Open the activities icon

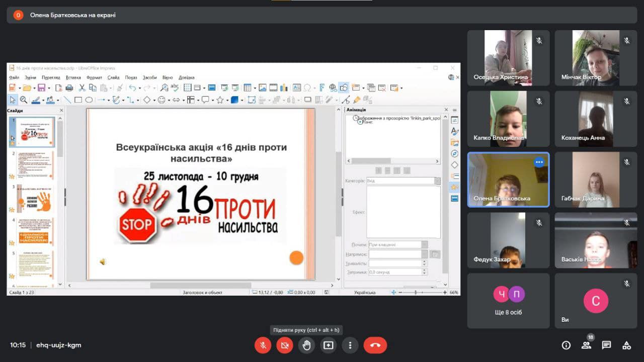click(626, 345)
